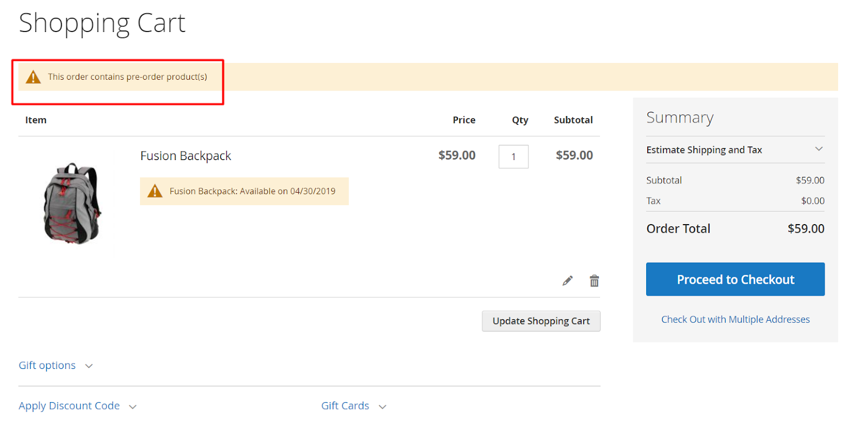868x433 pixels.
Task: Open the Fusion Backpack product name link
Action: (186, 156)
